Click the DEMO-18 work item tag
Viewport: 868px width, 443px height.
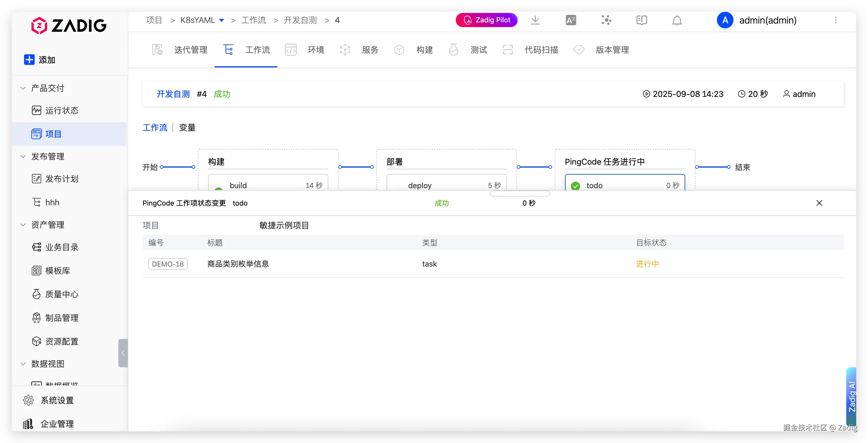pyautogui.click(x=168, y=264)
